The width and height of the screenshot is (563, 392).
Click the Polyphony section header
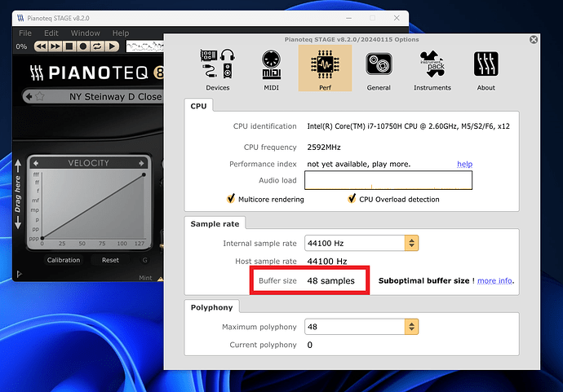click(x=212, y=307)
